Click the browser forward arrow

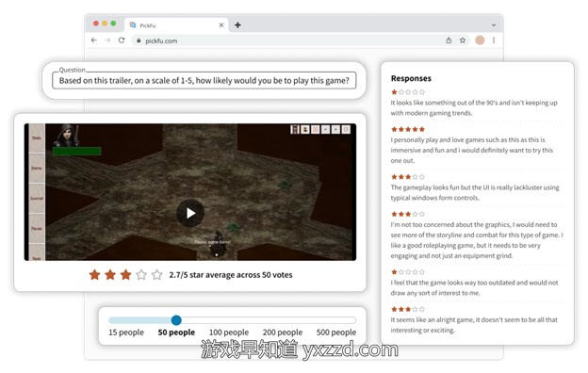click(107, 41)
